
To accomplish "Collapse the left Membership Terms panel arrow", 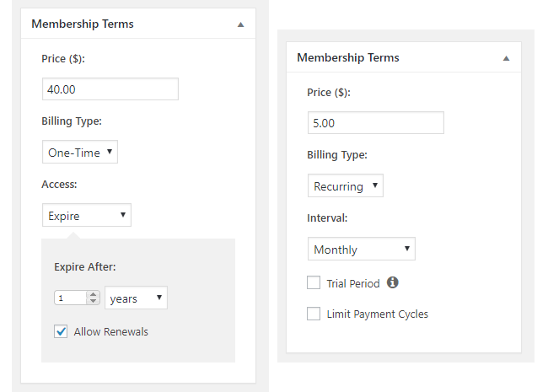I will (x=240, y=24).
